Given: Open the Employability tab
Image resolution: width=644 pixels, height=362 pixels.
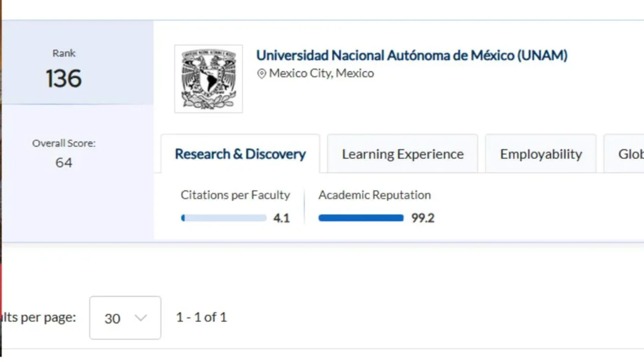Looking at the screenshot, I should pos(540,154).
